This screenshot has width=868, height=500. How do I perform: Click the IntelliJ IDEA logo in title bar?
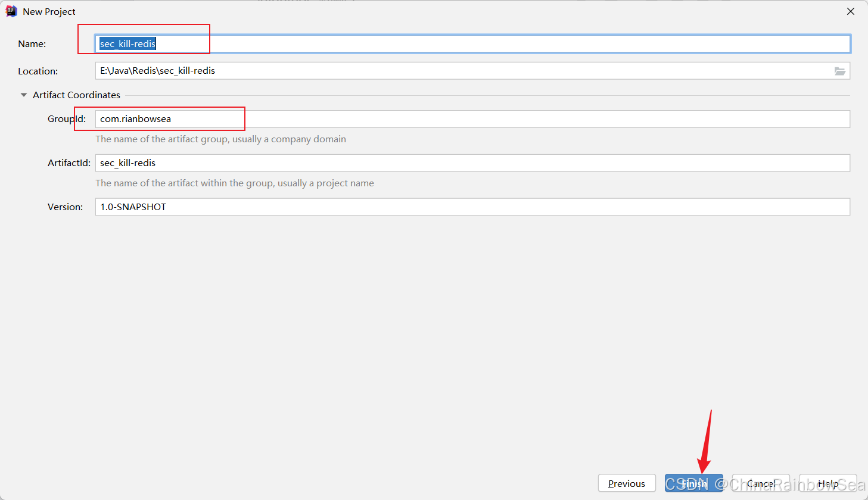(11, 11)
